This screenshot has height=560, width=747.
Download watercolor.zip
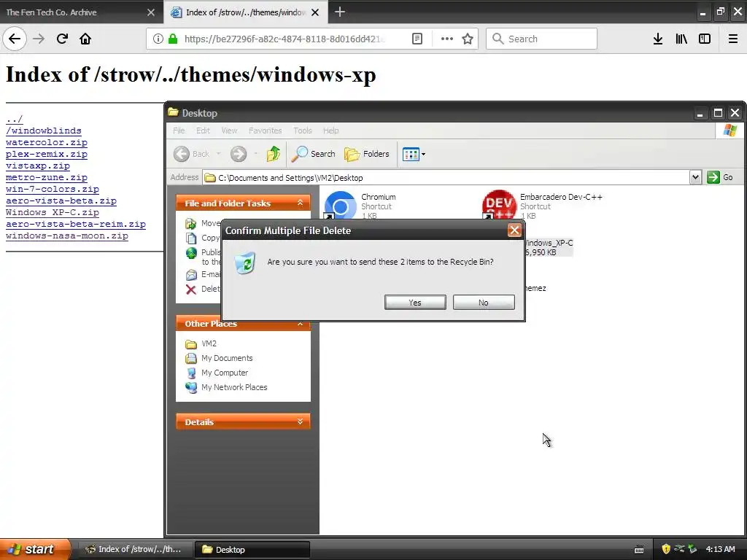[47, 142]
